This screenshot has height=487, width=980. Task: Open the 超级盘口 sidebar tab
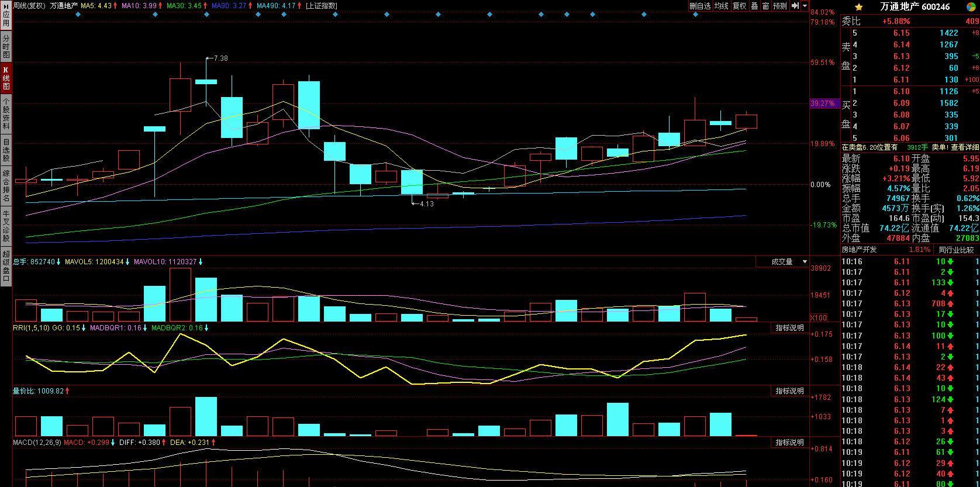click(6, 266)
